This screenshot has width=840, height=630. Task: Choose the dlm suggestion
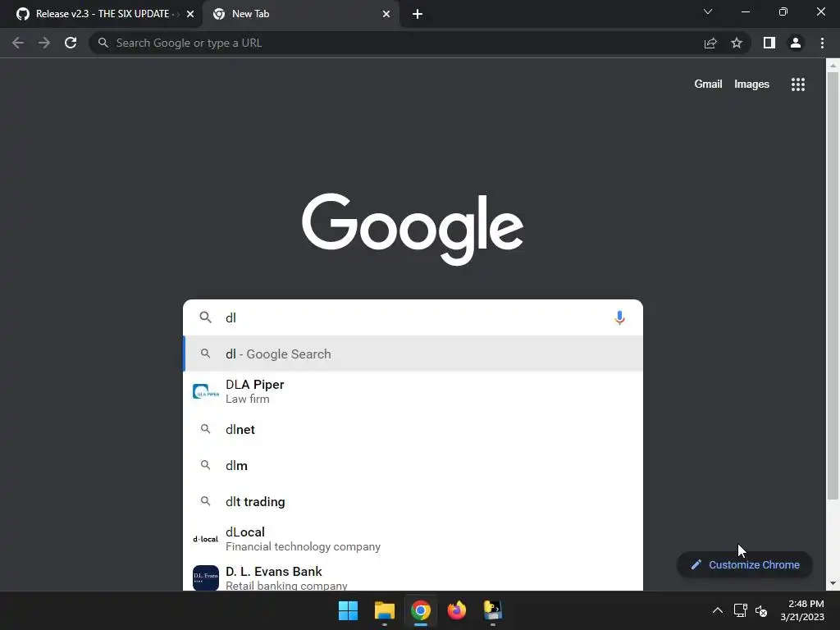pos(413,466)
